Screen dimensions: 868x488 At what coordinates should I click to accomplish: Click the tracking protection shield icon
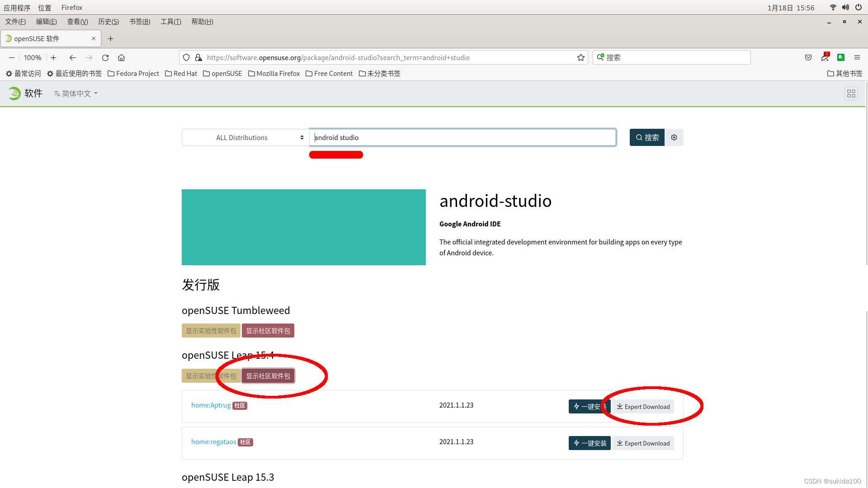pyautogui.click(x=186, y=57)
